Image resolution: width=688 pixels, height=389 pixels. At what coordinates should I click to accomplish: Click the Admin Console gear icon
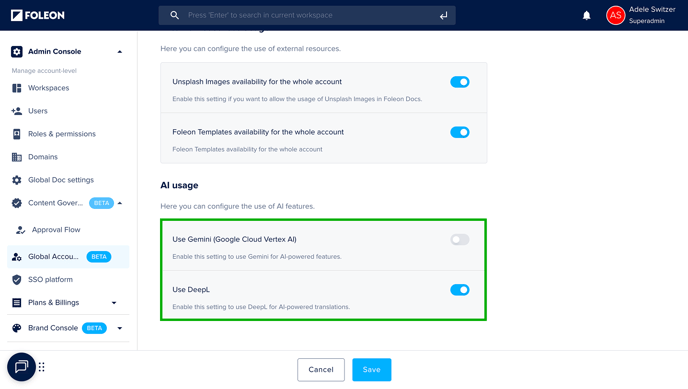click(17, 51)
